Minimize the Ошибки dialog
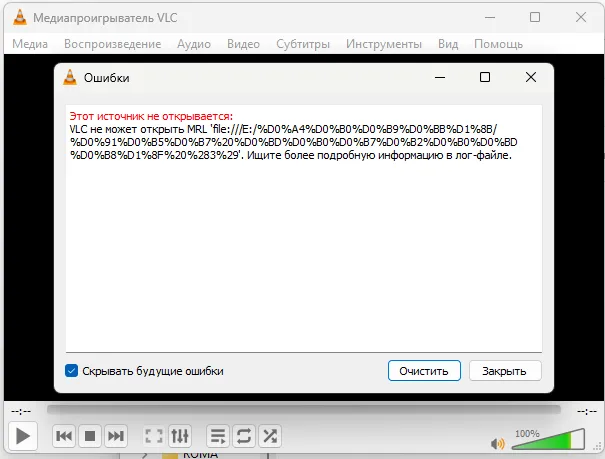Viewport: 605px width, 459px height. coord(440,77)
